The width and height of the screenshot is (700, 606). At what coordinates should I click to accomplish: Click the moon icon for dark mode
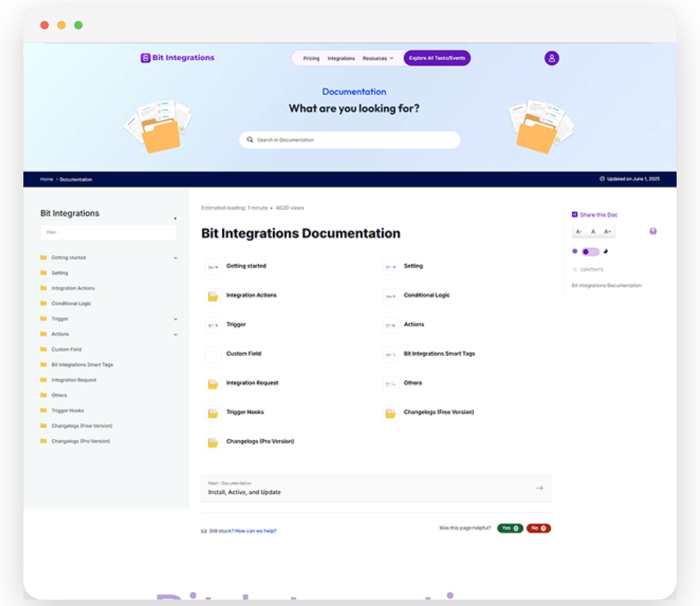(x=606, y=251)
